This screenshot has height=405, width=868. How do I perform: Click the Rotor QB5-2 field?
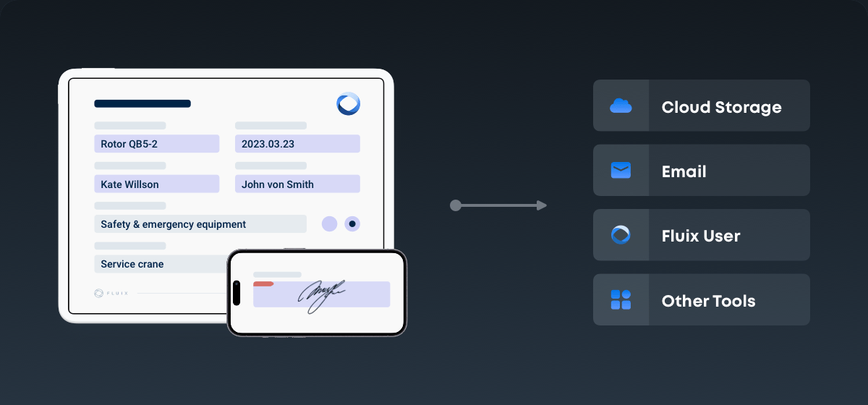tap(156, 144)
